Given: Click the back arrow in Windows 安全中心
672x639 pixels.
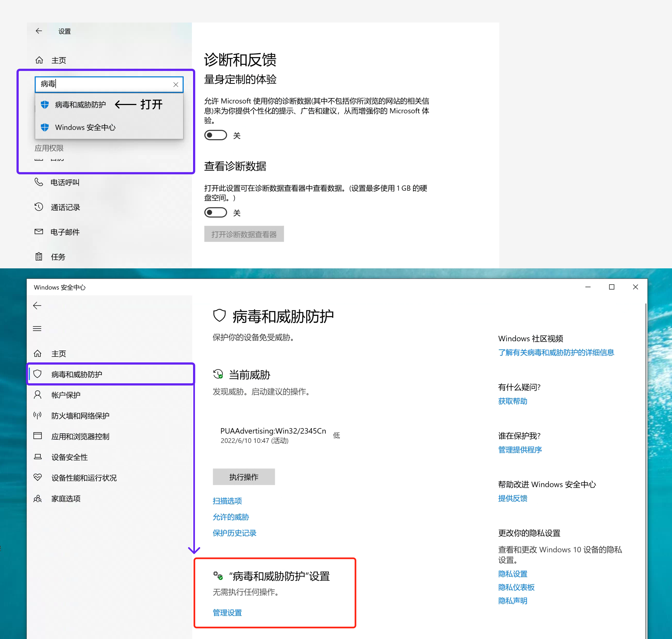Looking at the screenshot, I should pos(37,305).
